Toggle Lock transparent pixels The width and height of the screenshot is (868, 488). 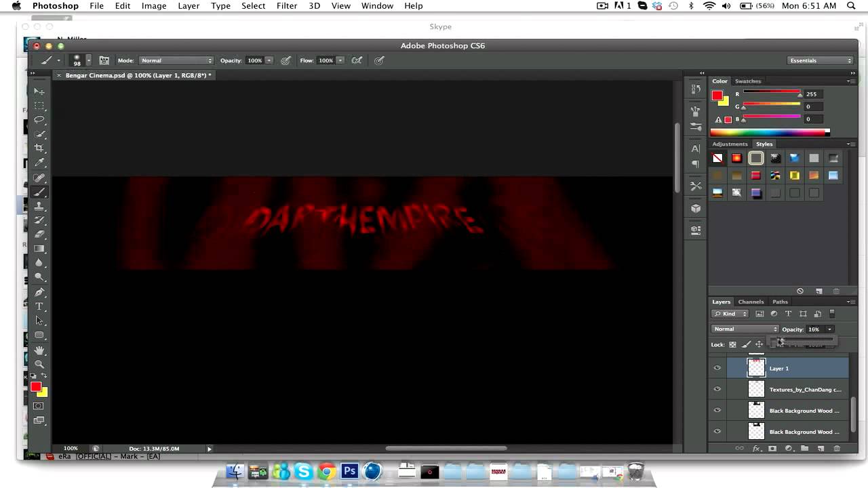pyautogui.click(x=732, y=344)
